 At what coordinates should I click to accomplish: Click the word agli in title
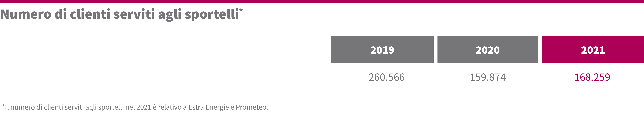tap(170, 15)
